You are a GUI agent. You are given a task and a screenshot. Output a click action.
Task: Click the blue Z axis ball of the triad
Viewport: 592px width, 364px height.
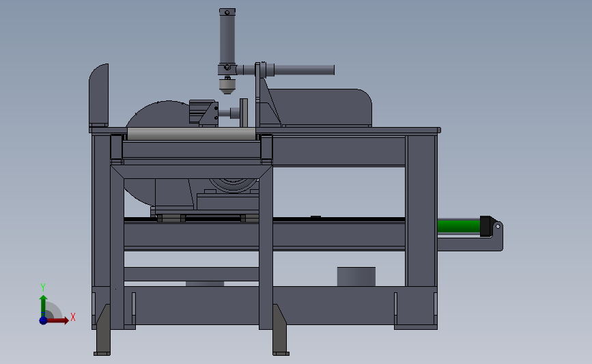coord(43,320)
